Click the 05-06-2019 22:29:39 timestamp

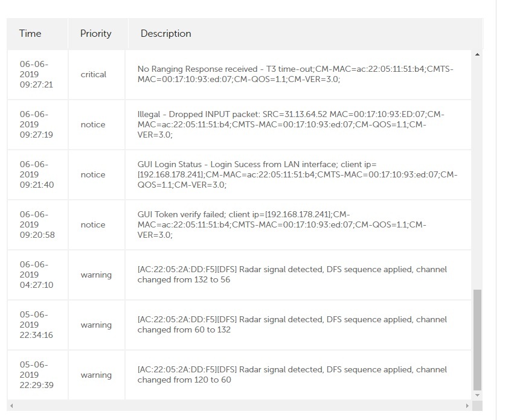pyautogui.click(x=37, y=375)
